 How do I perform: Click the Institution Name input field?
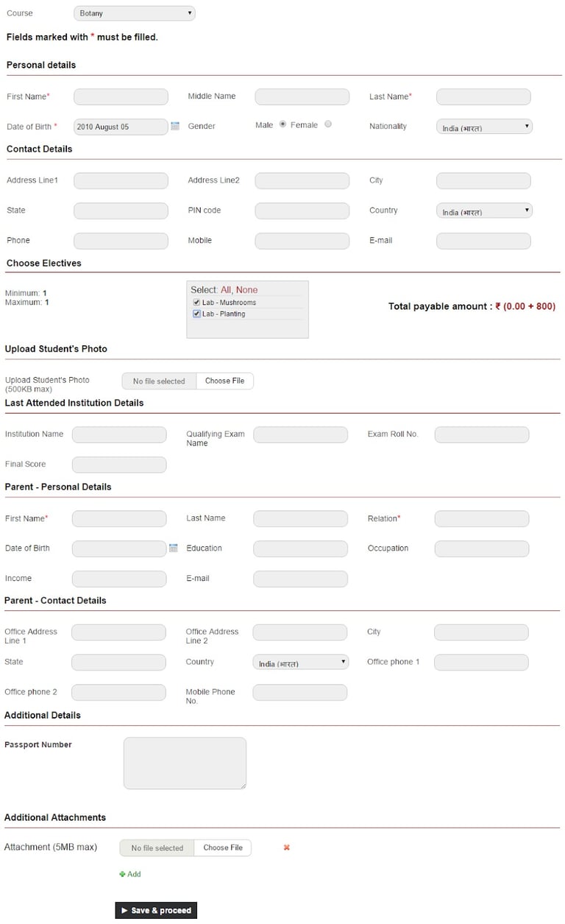[x=119, y=434]
